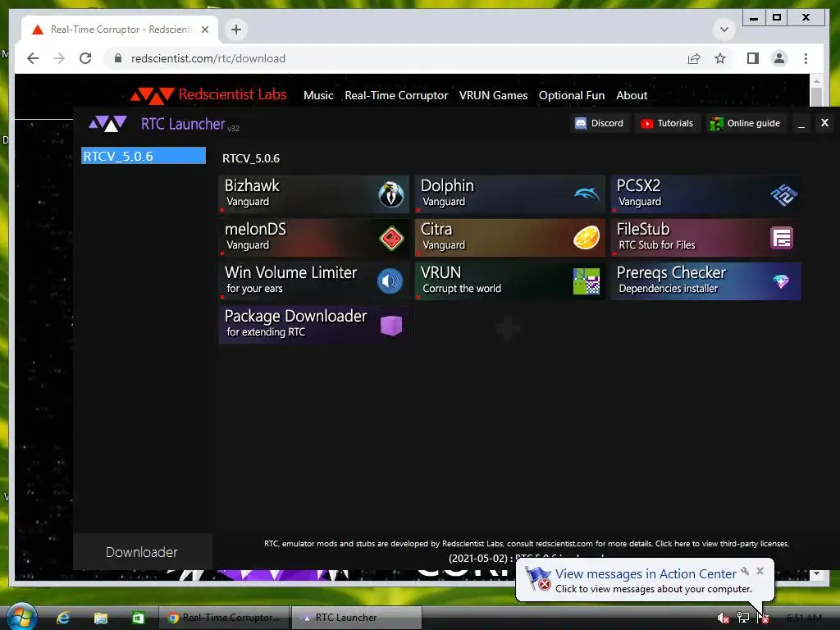Open Chrome three-dot menu
The image size is (840, 630).
click(x=806, y=58)
